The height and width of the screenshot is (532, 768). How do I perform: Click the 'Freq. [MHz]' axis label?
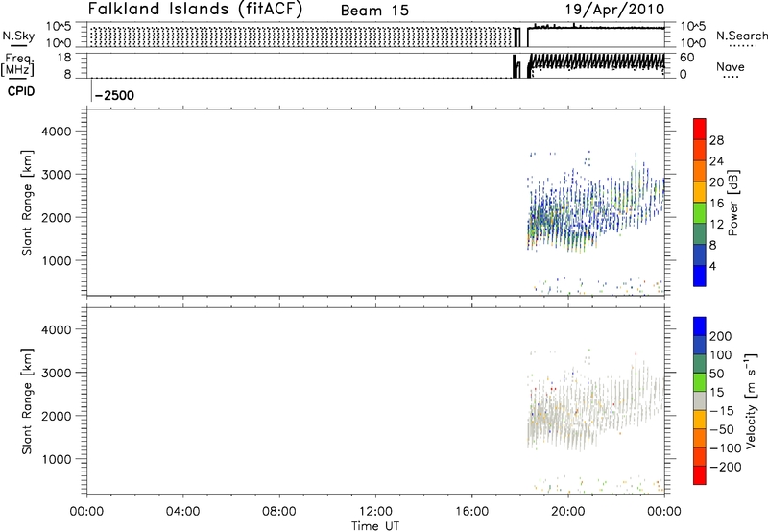(x=18, y=64)
